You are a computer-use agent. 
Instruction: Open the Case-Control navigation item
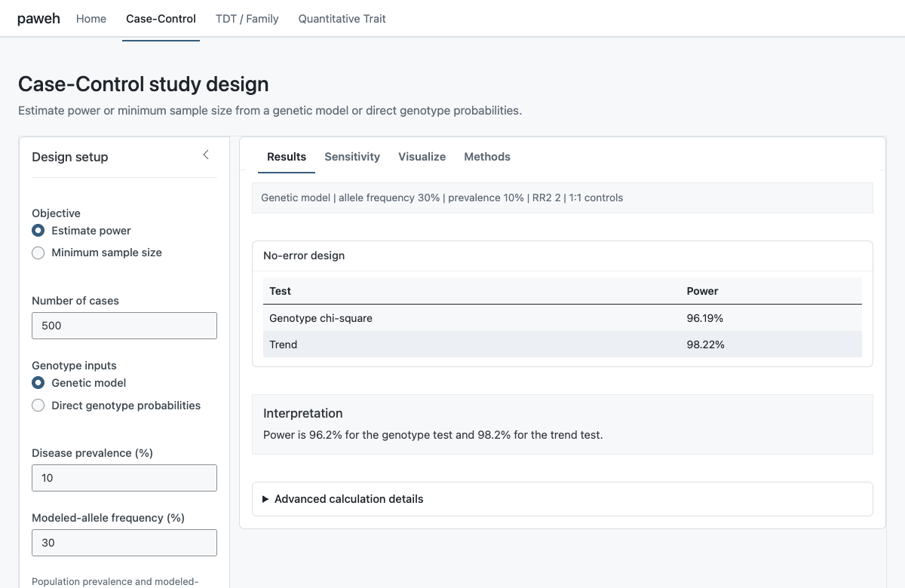coord(161,19)
